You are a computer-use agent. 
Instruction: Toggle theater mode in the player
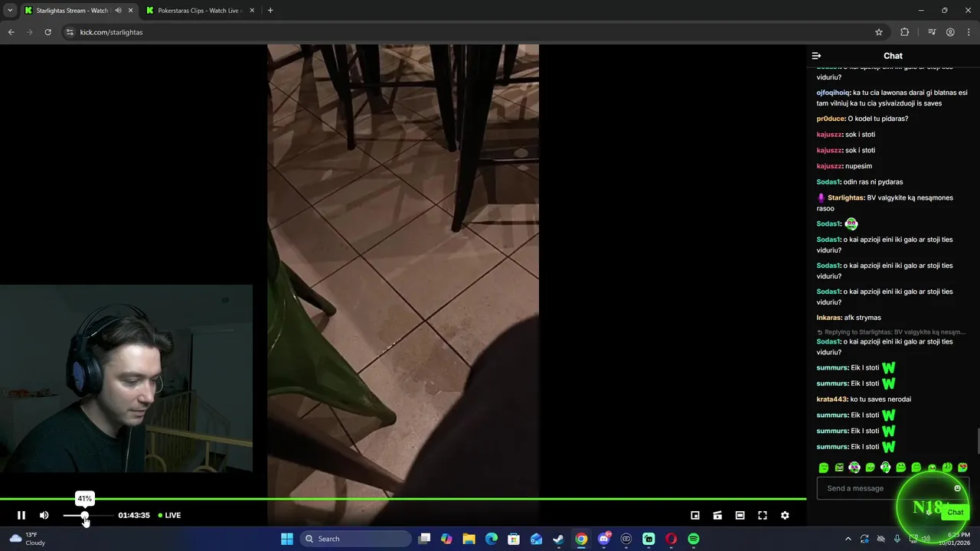click(x=740, y=515)
